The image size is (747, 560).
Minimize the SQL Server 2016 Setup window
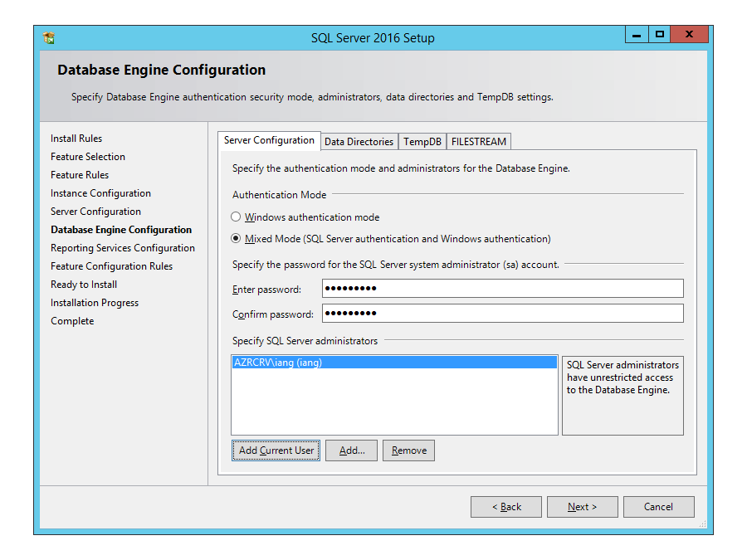click(x=637, y=34)
